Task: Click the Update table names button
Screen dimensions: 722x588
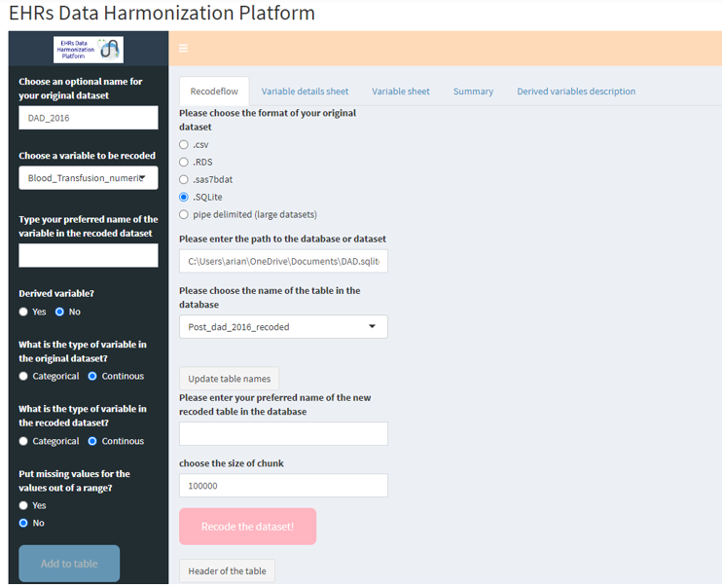Action: pyautogui.click(x=229, y=379)
